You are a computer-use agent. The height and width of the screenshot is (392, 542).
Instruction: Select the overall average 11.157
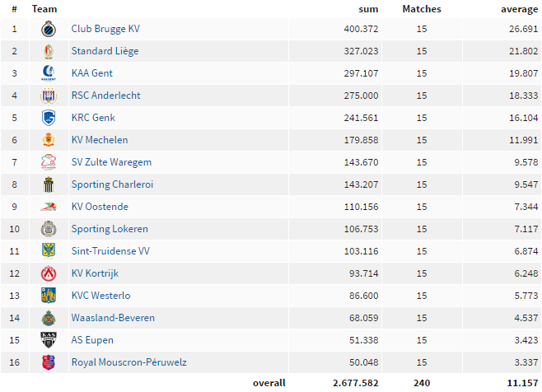coord(522,383)
